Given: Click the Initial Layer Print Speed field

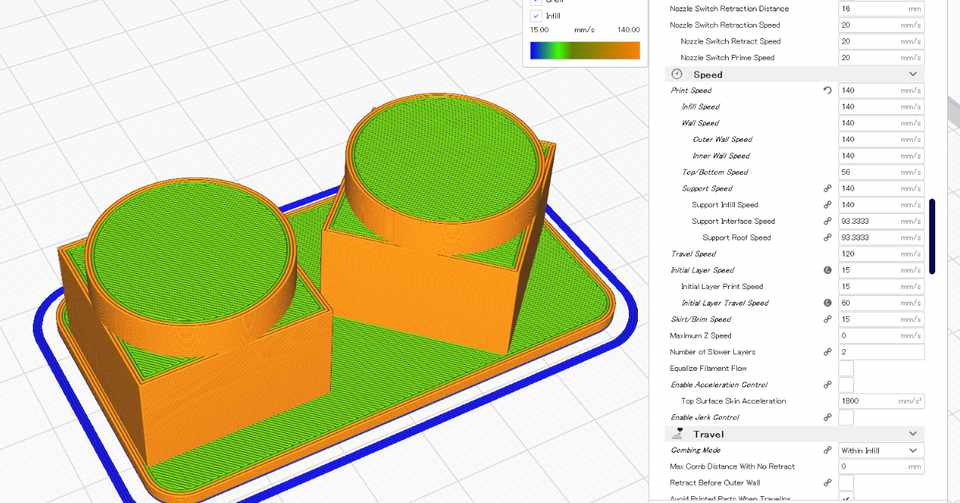Looking at the screenshot, I should click(881, 286).
